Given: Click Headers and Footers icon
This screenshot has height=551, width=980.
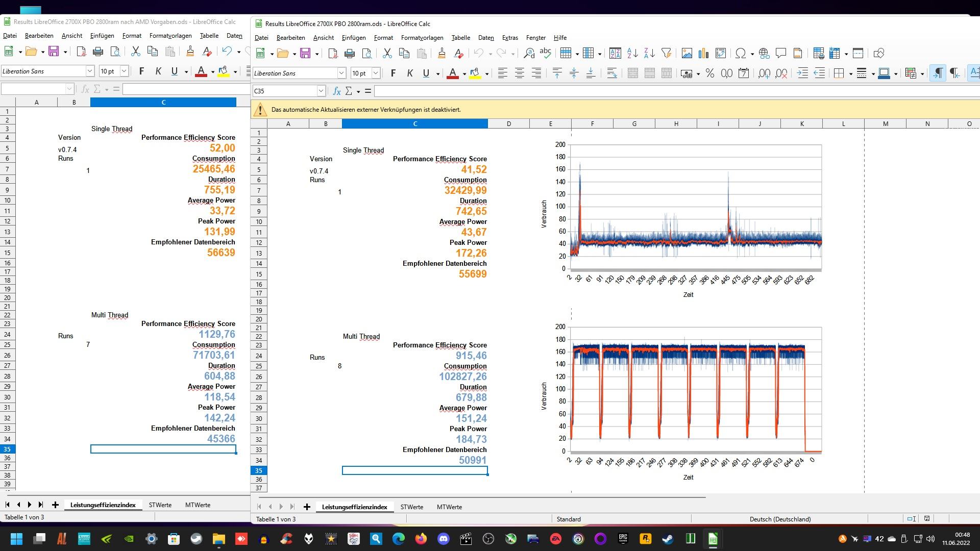Looking at the screenshot, I should pos(797,53).
